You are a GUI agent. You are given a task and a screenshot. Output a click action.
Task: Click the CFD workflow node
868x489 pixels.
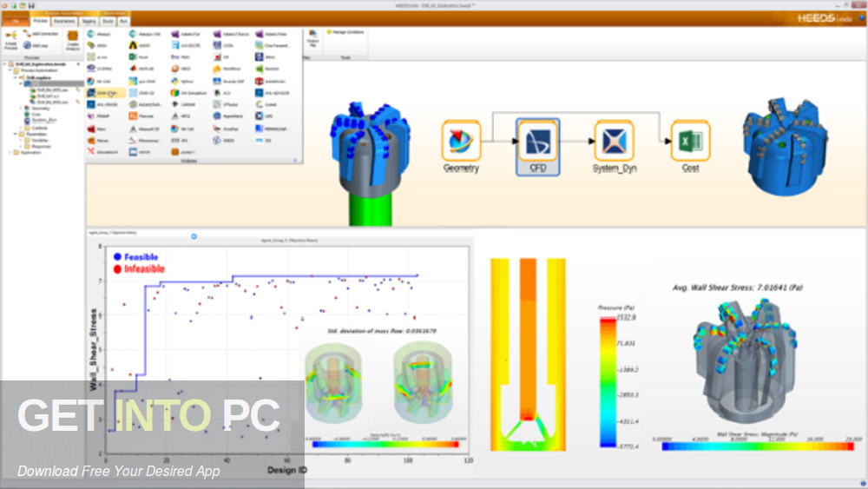(x=537, y=147)
